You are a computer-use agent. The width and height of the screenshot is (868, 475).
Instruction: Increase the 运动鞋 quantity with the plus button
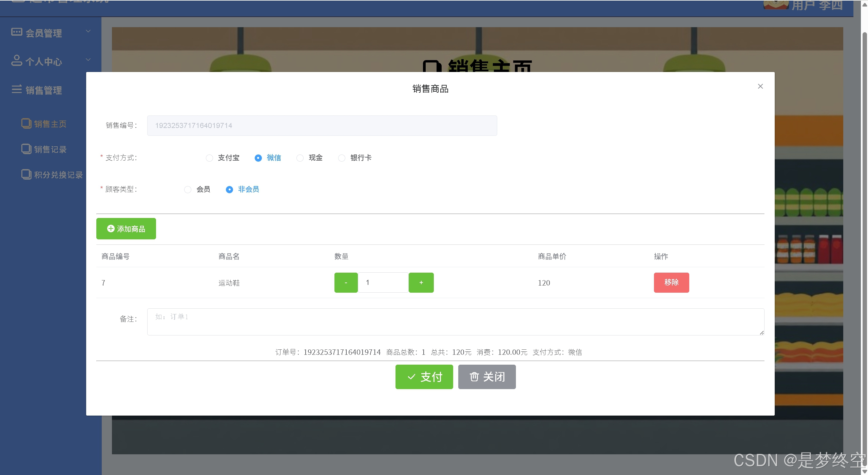(x=421, y=282)
